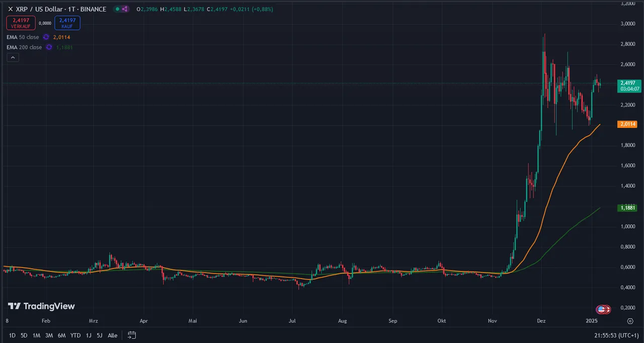Screen dimensions: 644x343
Task: Click the purple data-source share icon
Action: pos(124,9)
